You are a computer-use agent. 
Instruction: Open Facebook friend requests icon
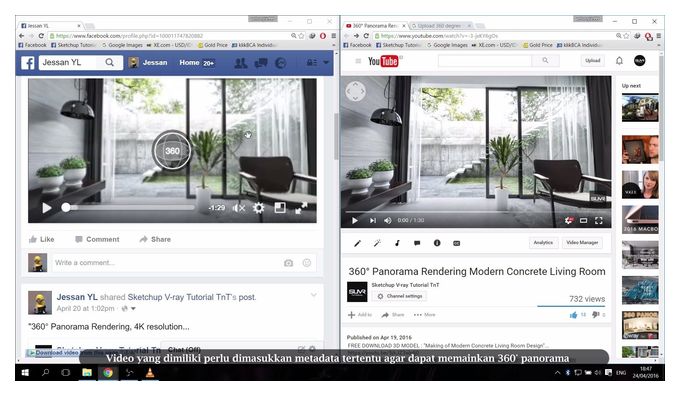241,63
